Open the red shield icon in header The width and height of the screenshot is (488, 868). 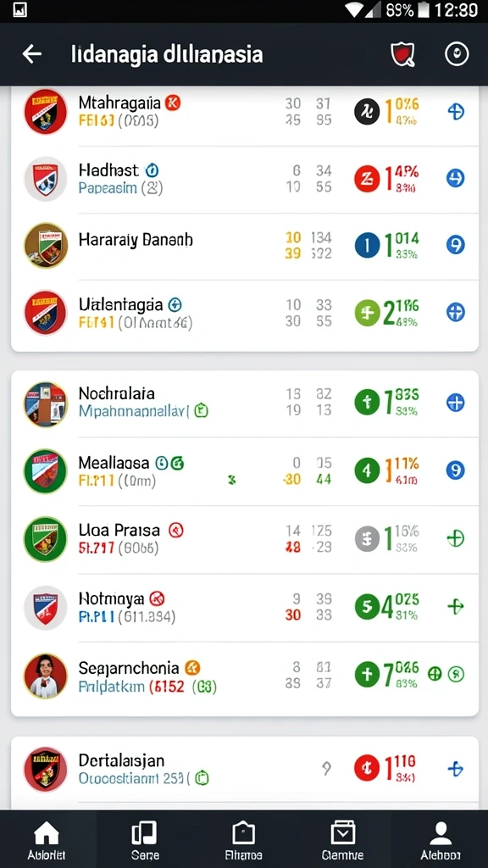pyautogui.click(x=402, y=54)
